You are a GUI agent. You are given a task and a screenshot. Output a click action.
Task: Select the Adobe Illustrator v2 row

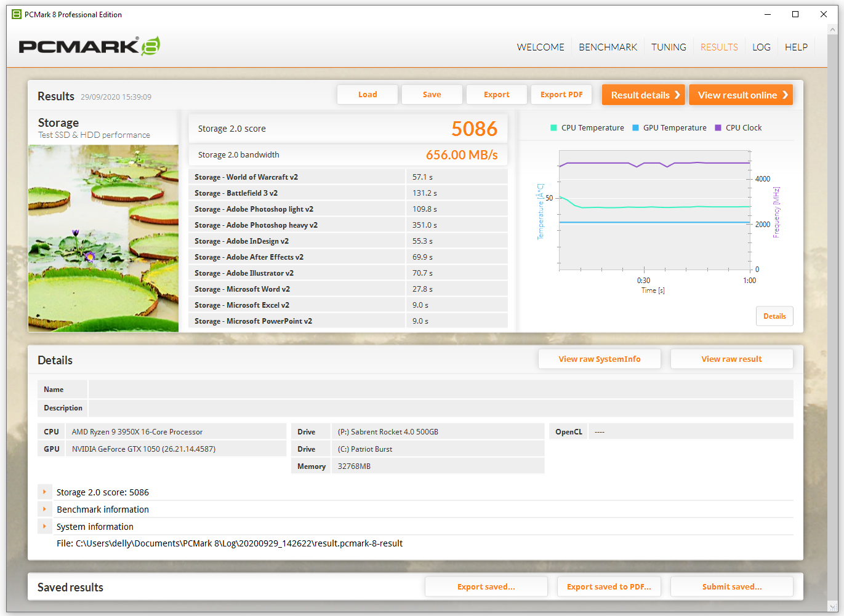coord(348,273)
